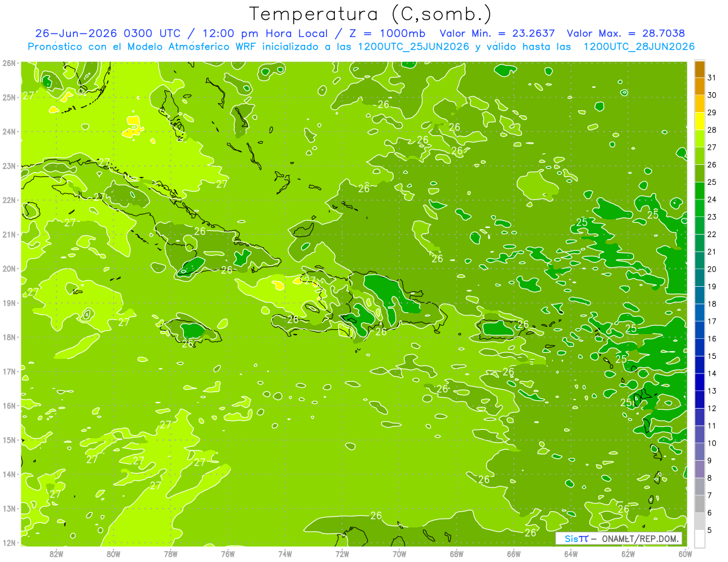
Task: Pick the legend swatch between 23 and 24
Action: (699, 209)
